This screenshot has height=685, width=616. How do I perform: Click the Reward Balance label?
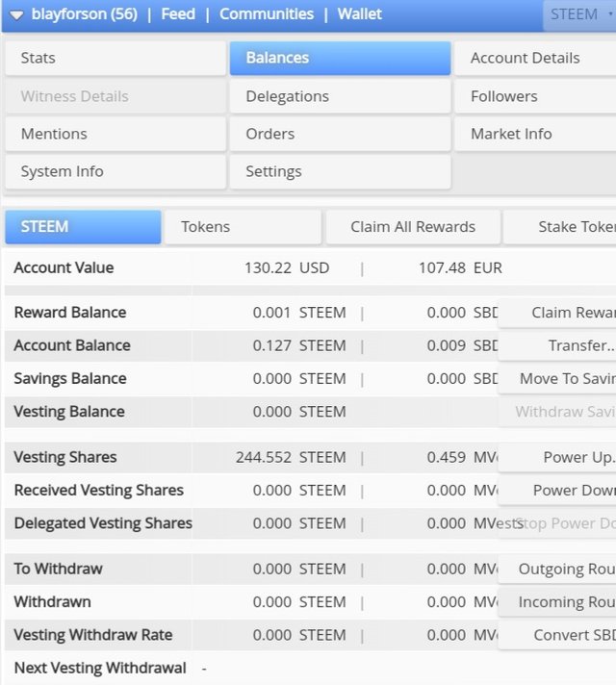tap(70, 313)
